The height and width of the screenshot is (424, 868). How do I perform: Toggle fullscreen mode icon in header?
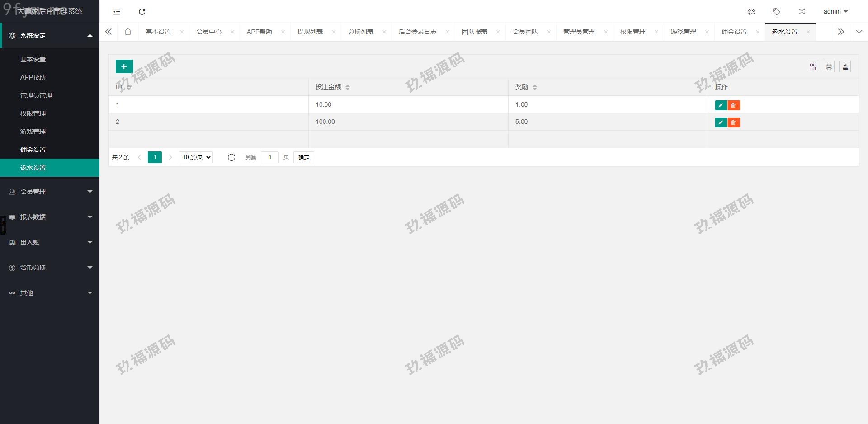[802, 12]
